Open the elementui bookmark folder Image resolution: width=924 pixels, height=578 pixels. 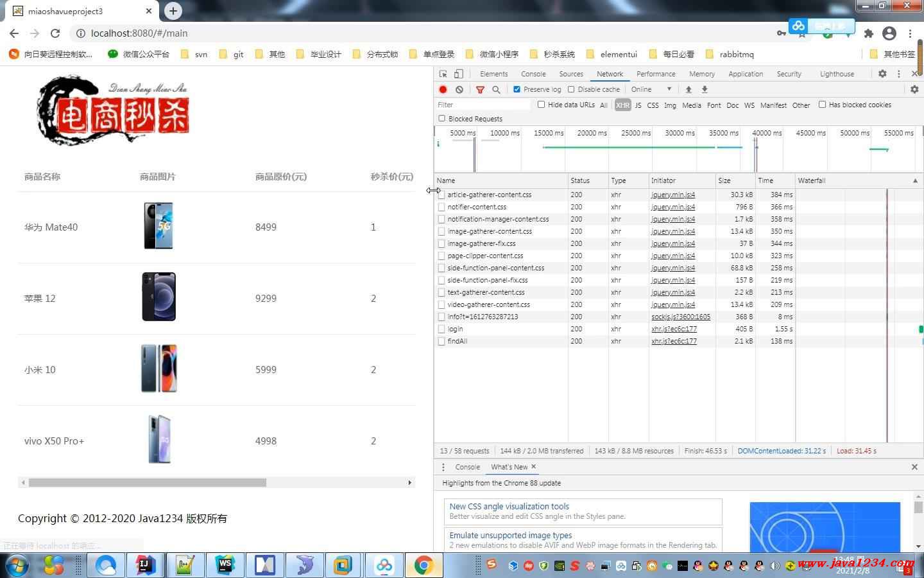coord(612,54)
